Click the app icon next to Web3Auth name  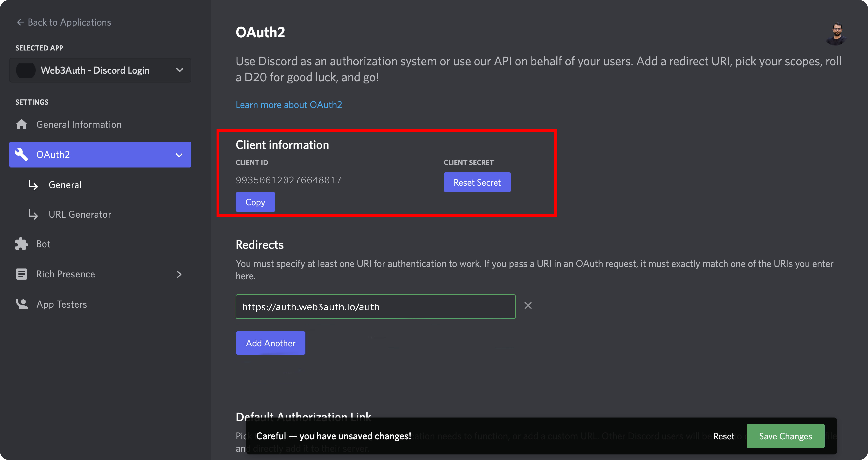[26, 70]
